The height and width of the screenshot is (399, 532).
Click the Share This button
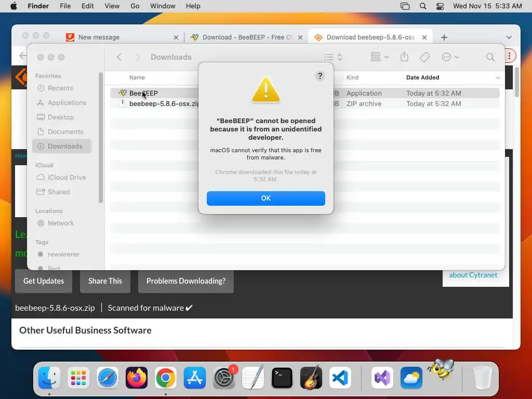[x=105, y=281]
